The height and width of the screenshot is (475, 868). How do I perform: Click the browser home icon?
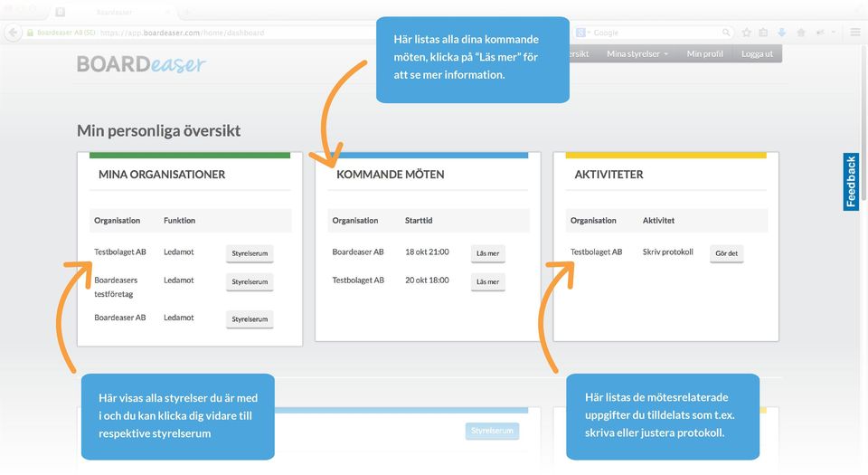800,33
